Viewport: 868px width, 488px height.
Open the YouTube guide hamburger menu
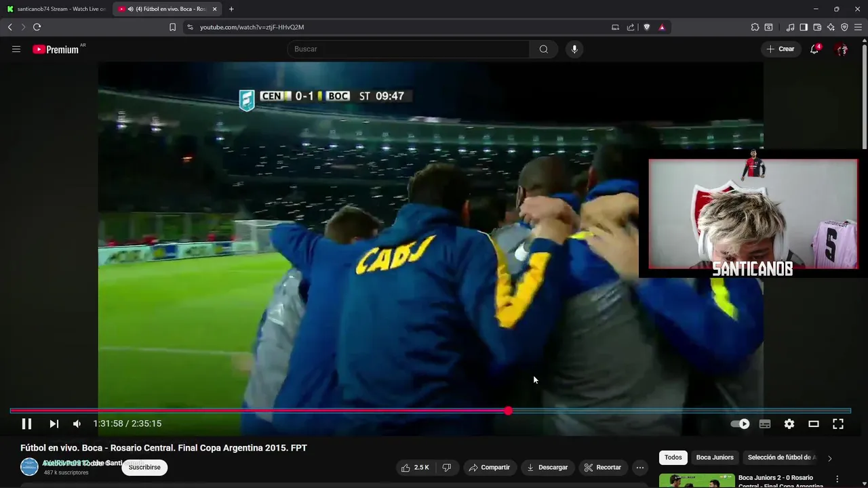click(x=16, y=49)
